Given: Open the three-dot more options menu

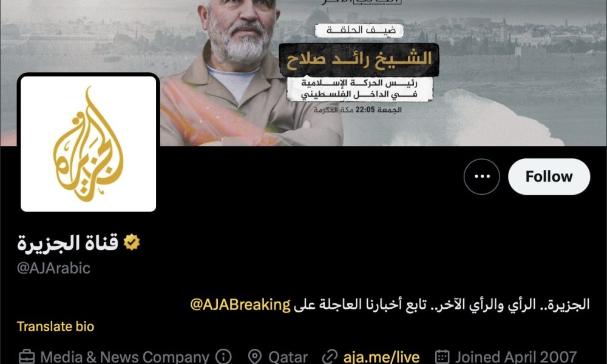Looking at the screenshot, I should (481, 177).
